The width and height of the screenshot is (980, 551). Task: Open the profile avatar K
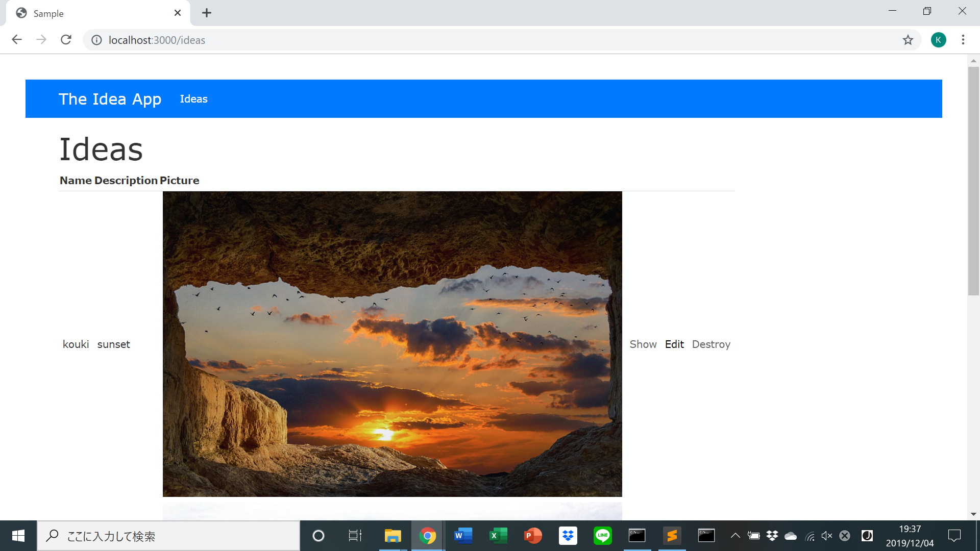(938, 40)
